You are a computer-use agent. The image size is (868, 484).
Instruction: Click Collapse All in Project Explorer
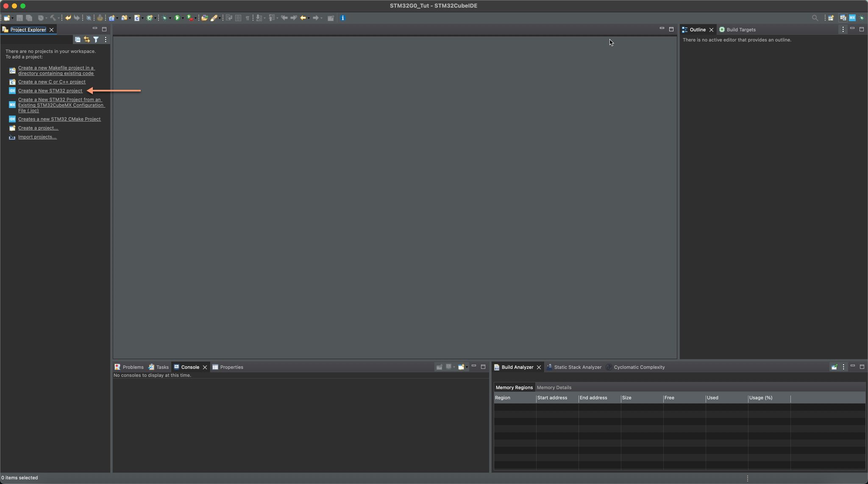(x=78, y=39)
